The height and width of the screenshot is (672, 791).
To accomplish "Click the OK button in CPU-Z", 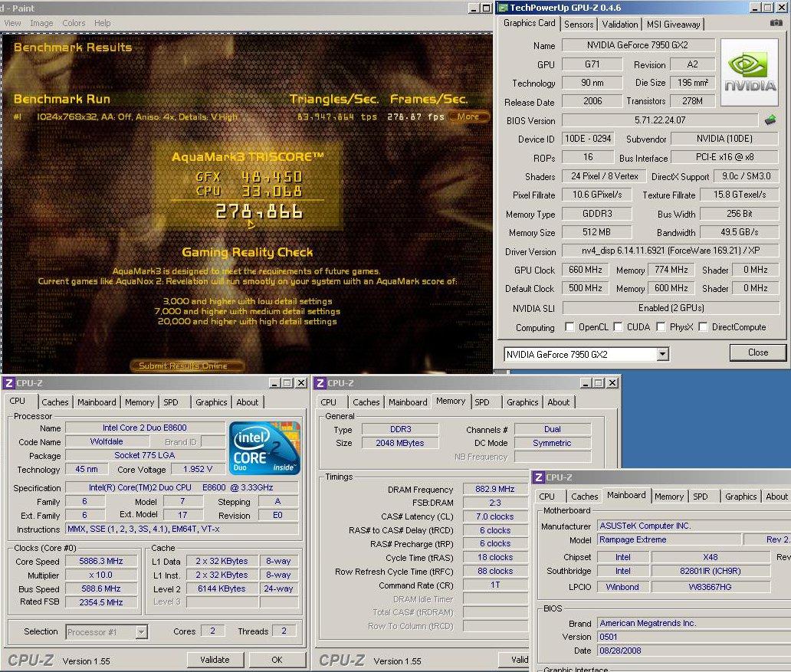I will 277,660.
